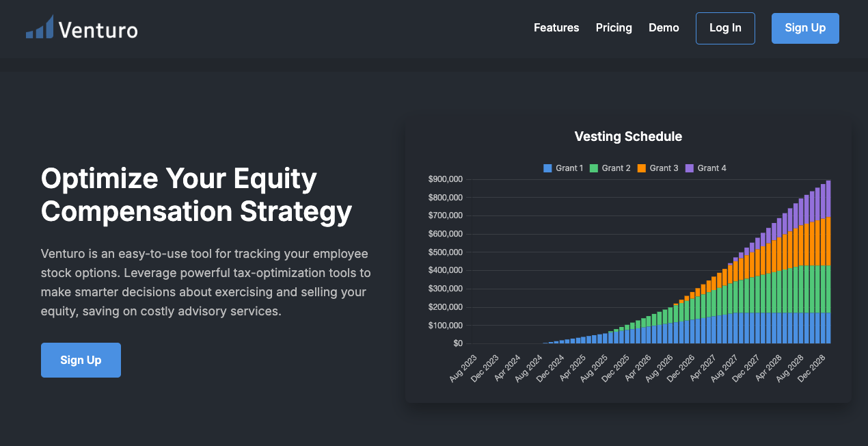This screenshot has width=868, height=446.
Task: Click the "Optimize Your Equity" headline
Action: pos(179,179)
